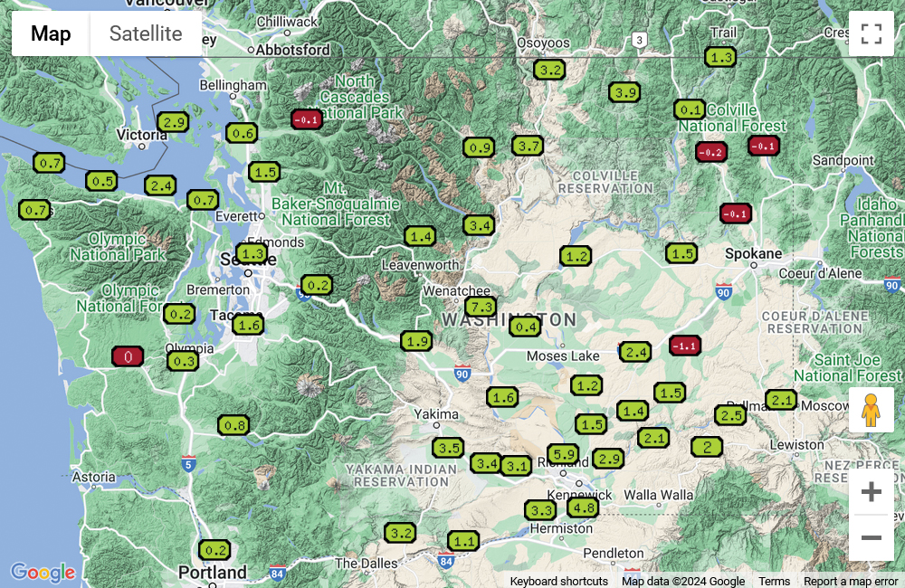
Task: Select the 2.9 marker near Victoria
Action: point(173,122)
